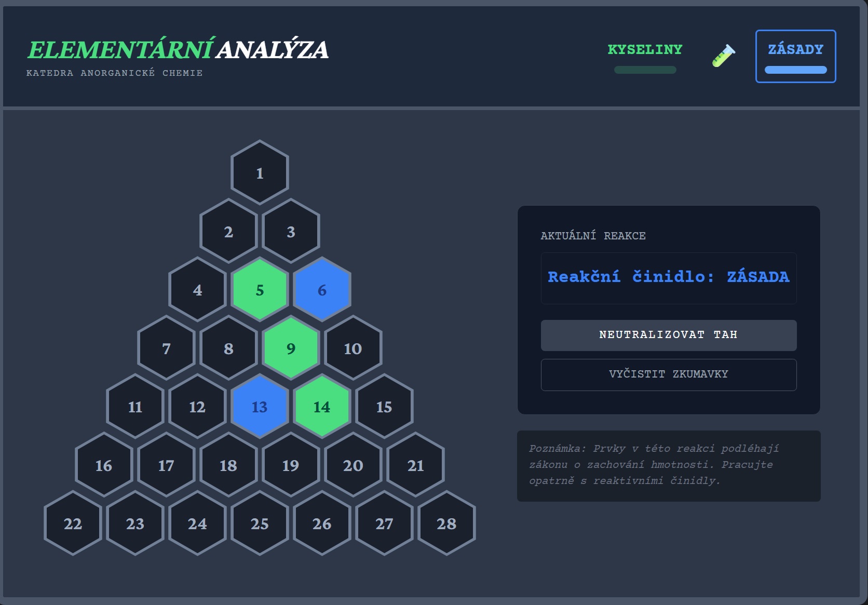868x605 pixels.
Task: Click the Reakční činidlo: ZÁSADA status field
Action: point(668,277)
